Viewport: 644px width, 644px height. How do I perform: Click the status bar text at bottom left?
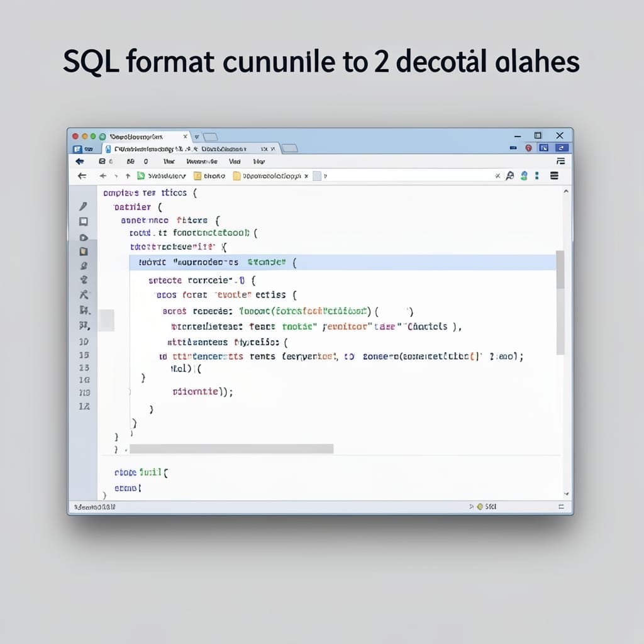point(95,507)
